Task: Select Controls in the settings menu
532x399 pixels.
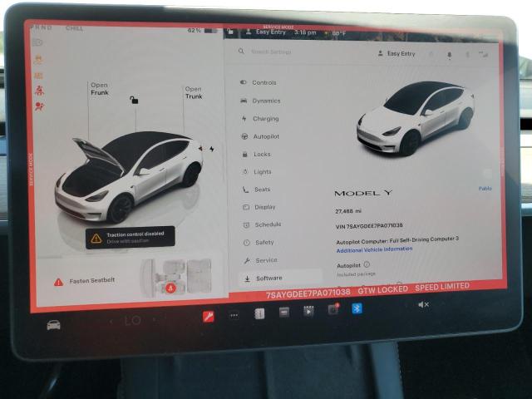Action: (x=264, y=82)
